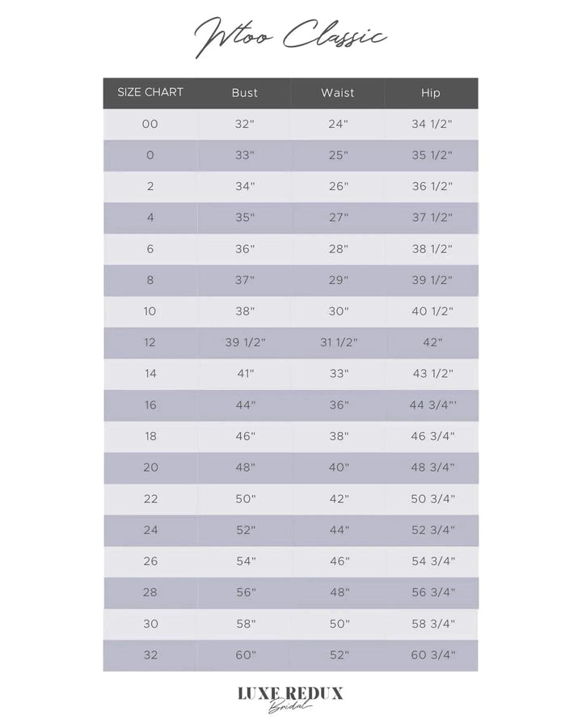
Task: Click the SIZE CHART header cell
Action: tap(150, 92)
